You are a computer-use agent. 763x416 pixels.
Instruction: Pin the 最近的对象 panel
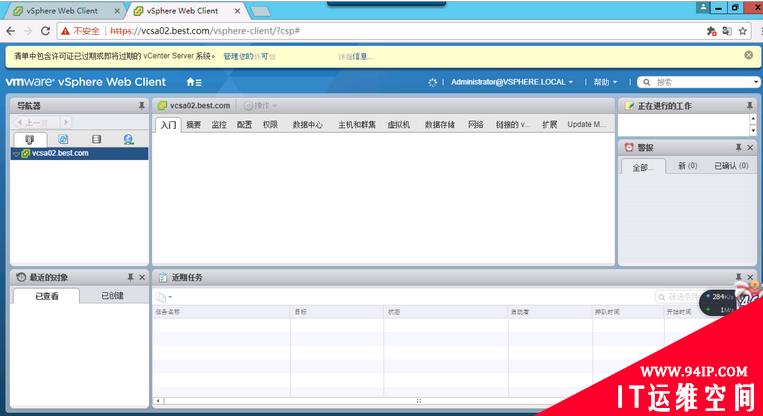tap(130, 277)
